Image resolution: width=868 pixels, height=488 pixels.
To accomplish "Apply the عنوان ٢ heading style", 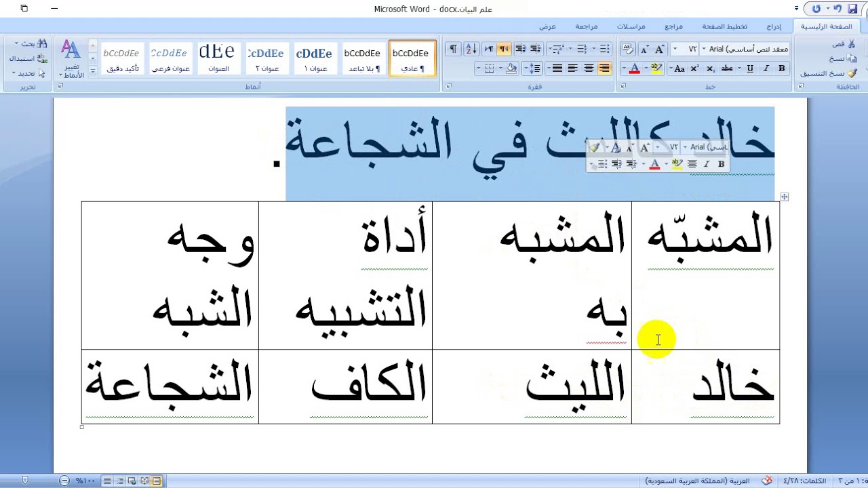I will (x=266, y=59).
